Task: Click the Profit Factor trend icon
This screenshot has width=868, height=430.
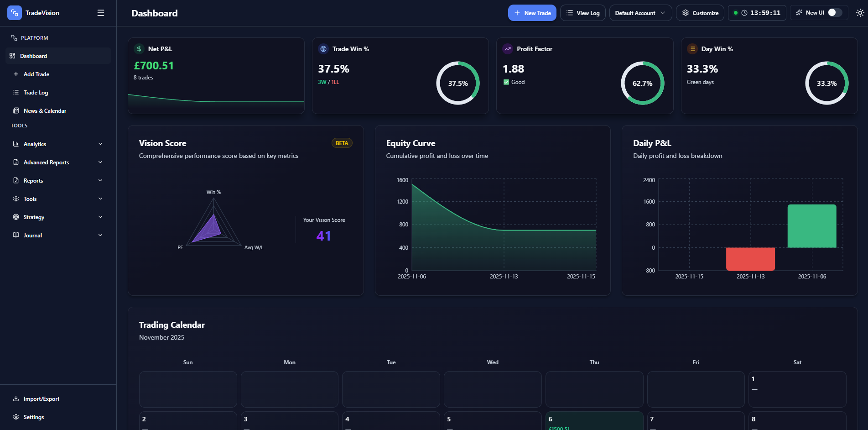Action: 508,49
